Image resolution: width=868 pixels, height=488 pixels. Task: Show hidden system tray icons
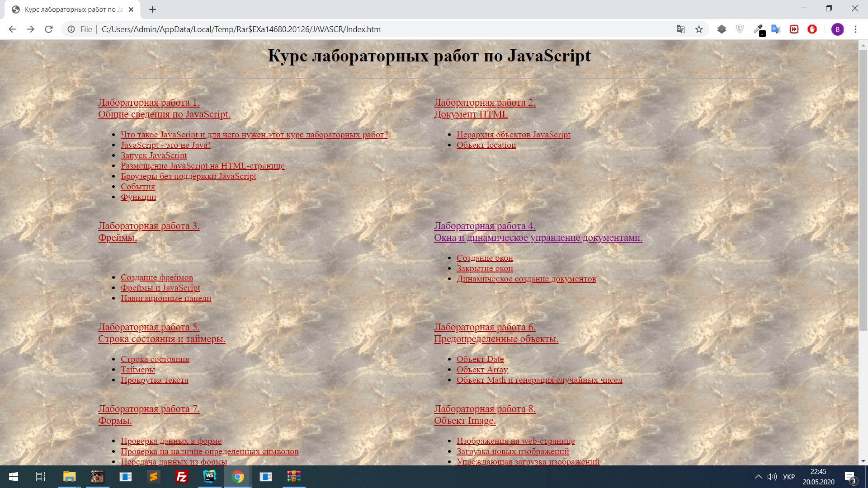pos(758,477)
